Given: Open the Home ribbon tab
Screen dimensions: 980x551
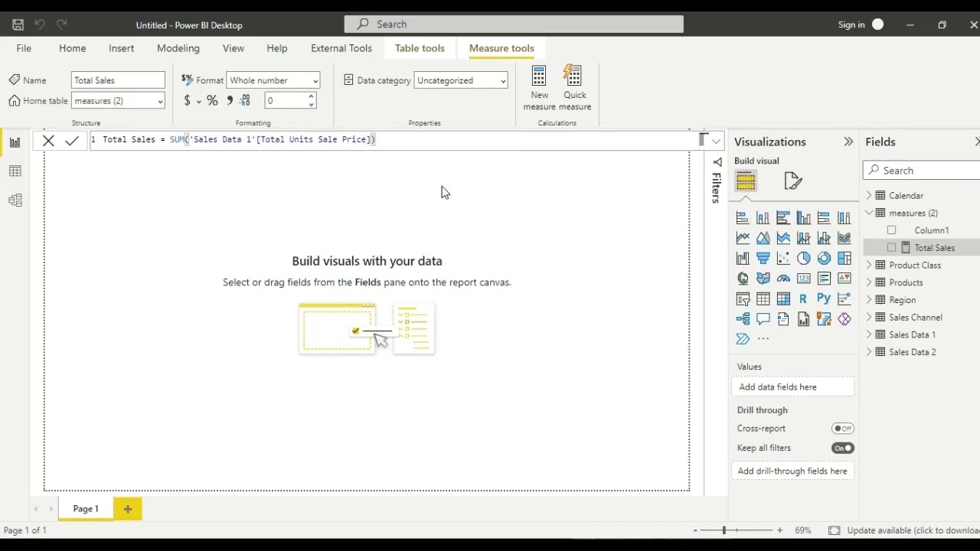Looking at the screenshot, I should 73,48.
